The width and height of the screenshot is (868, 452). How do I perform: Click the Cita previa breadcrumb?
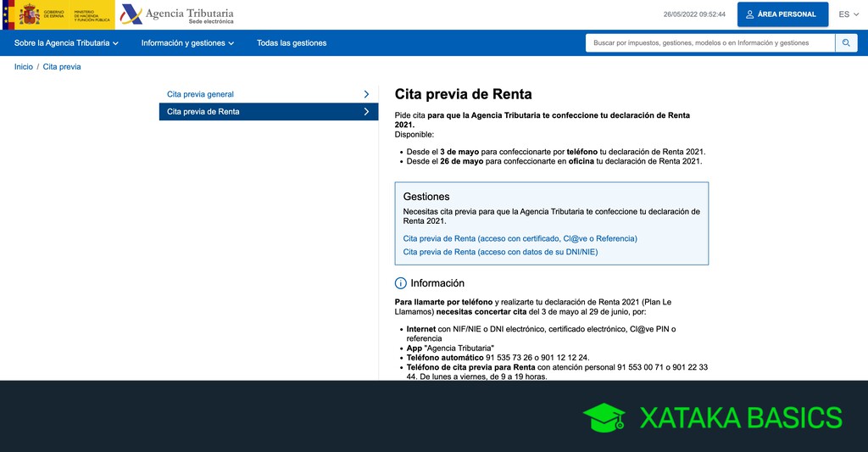click(62, 66)
